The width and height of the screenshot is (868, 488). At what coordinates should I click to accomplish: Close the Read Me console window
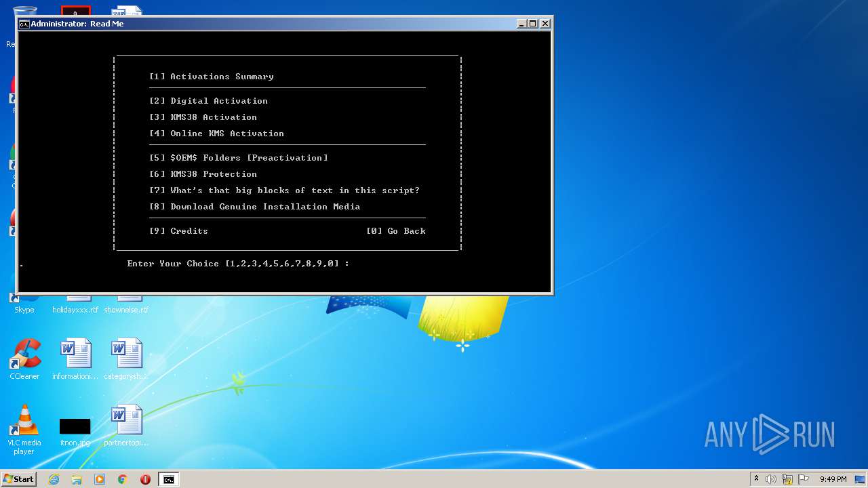point(545,24)
